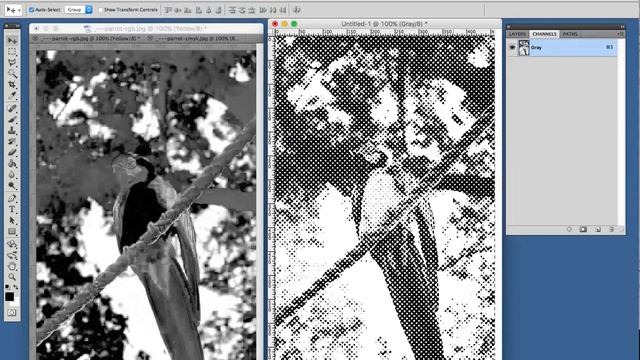
Task: Click Distribute Top Edges in options bar
Action: [232, 10]
